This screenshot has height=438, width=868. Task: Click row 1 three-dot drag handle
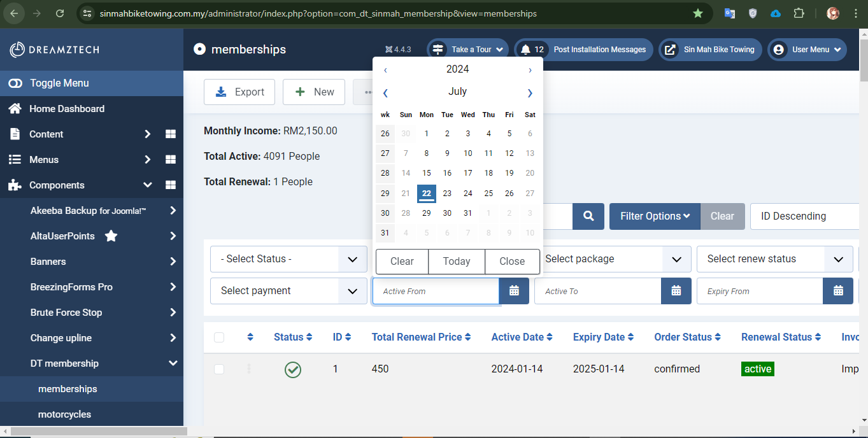click(x=249, y=369)
